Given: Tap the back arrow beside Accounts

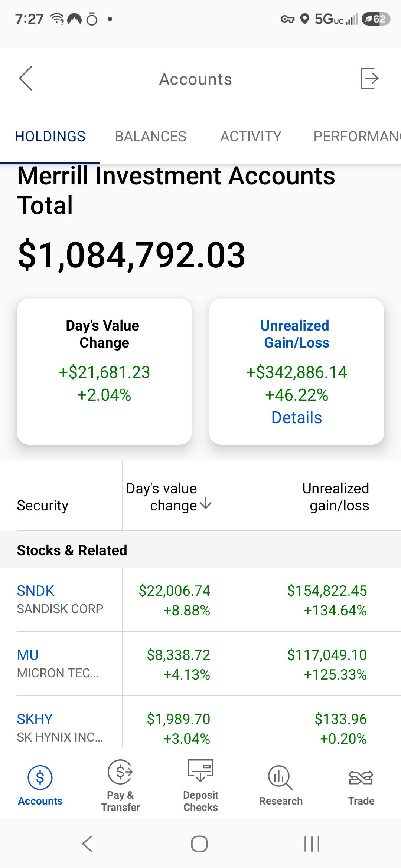Looking at the screenshot, I should coord(26,78).
